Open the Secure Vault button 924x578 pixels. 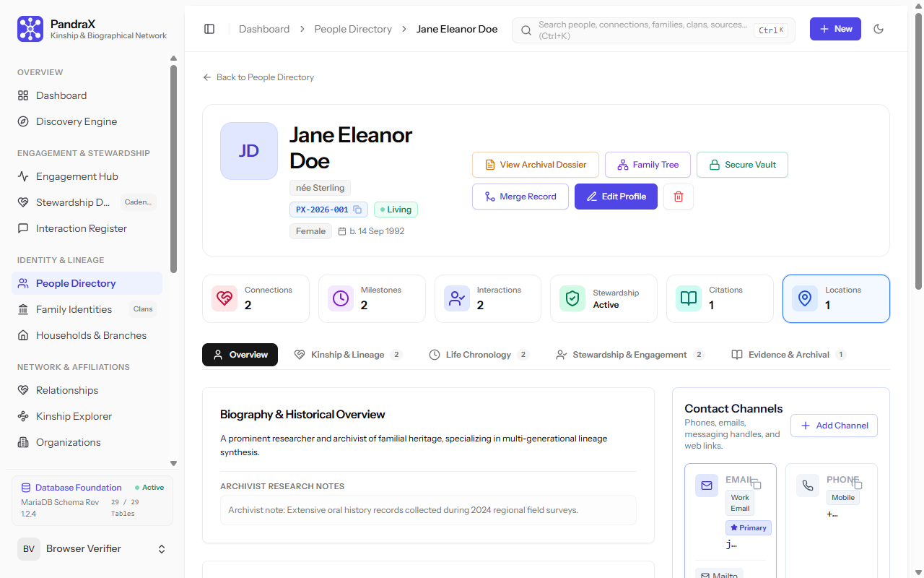(x=742, y=165)
